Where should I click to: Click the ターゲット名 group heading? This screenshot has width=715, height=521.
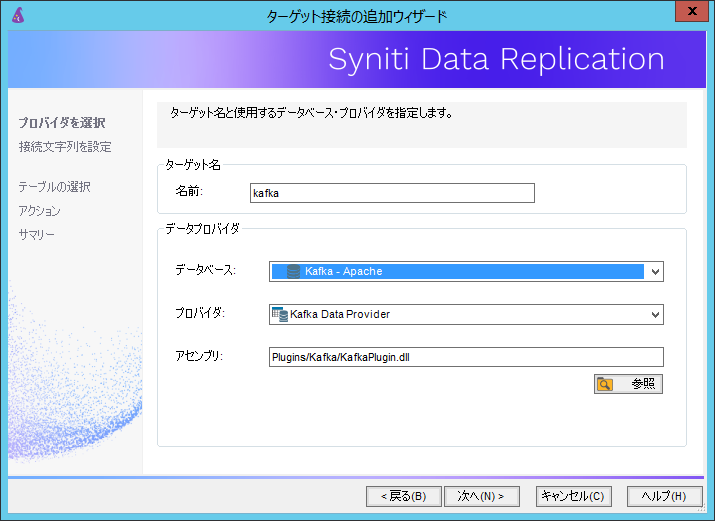[x=193, y=165]
